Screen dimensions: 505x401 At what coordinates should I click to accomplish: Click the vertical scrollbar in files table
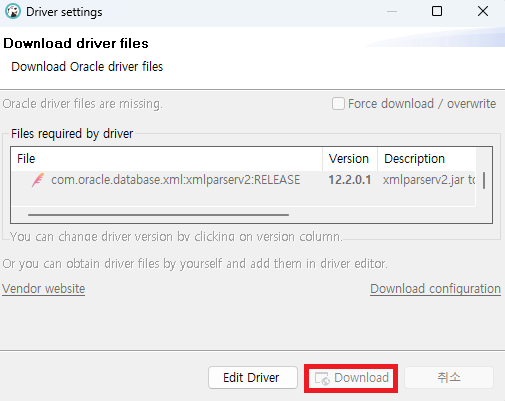point(484,180)
